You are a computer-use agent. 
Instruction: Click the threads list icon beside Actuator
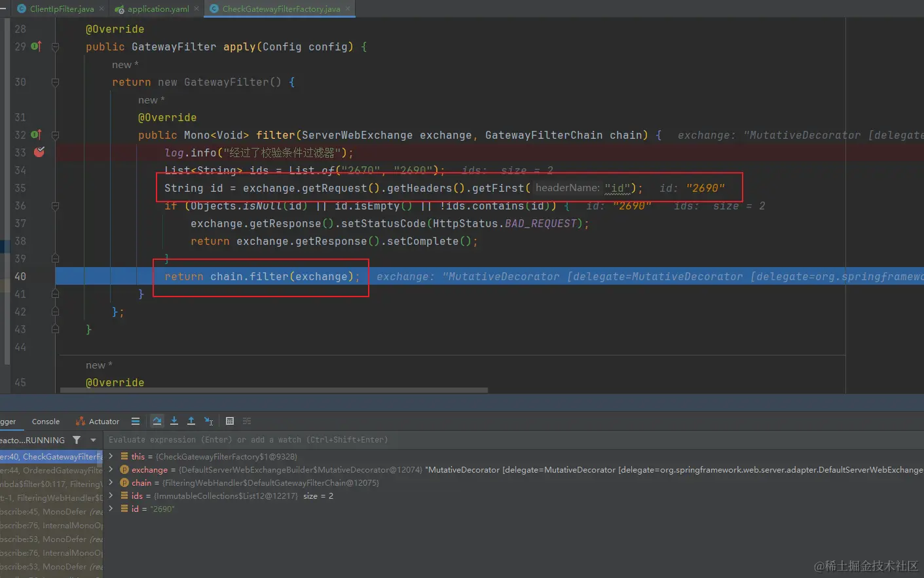point(136,421)
